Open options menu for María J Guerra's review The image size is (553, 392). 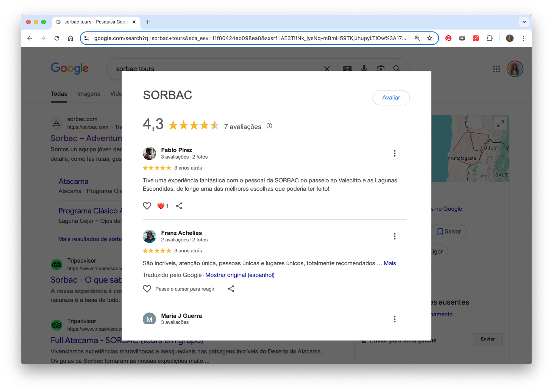(395, 319)
